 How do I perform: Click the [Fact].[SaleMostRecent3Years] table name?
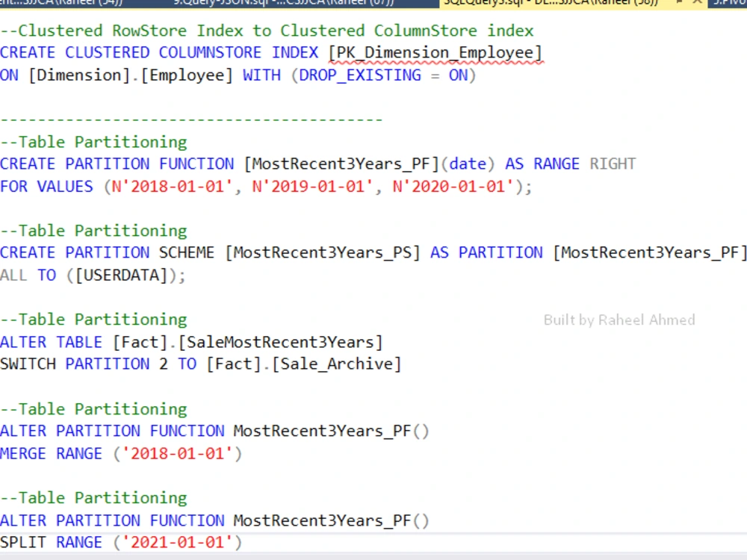(248, 343)
